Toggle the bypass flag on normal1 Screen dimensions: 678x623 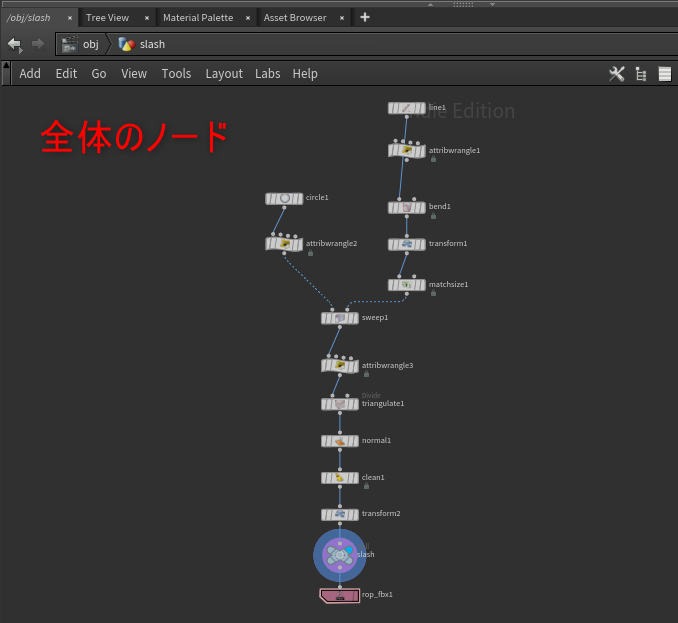(324, 441)
